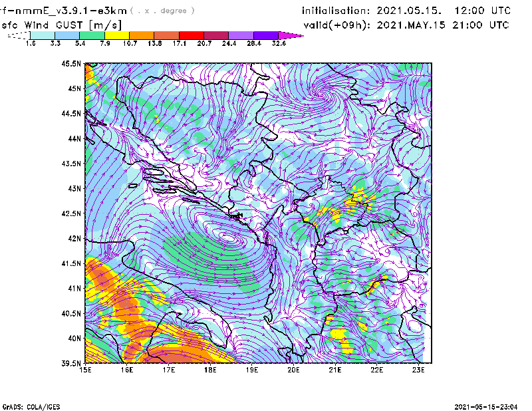Select the light blue 3.3–5.4 legend swatch

[67, 35]
